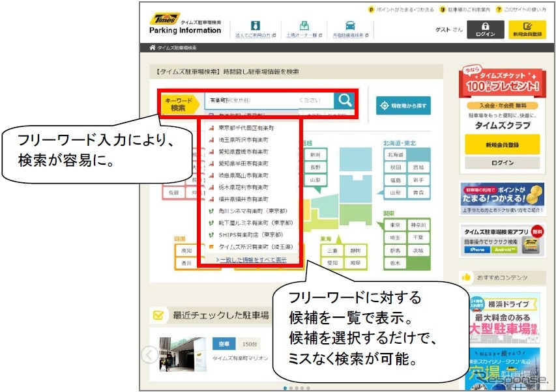Click the keyword search input field
This screenshot has height=392, width=556.
(x=269, y=100)
